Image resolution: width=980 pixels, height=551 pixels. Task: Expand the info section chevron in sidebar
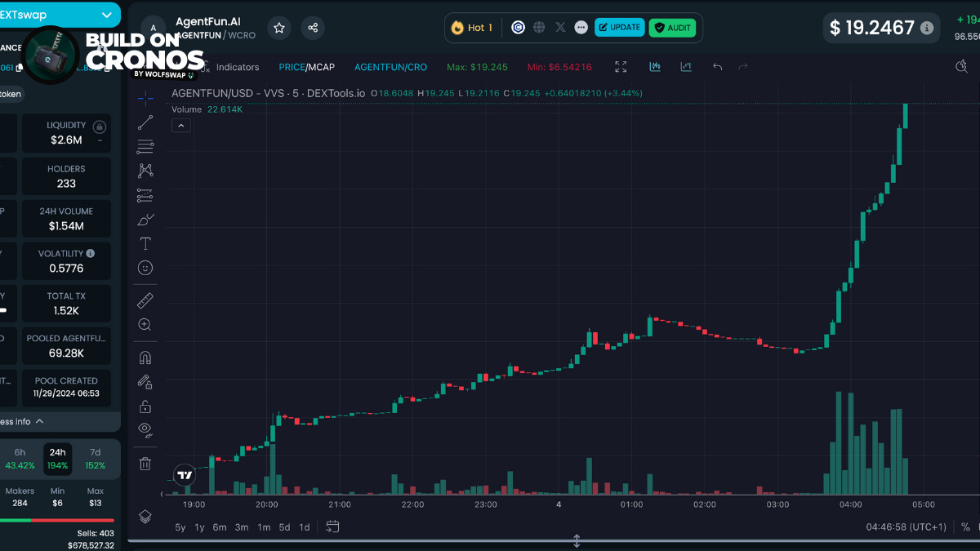click(39, 421)
